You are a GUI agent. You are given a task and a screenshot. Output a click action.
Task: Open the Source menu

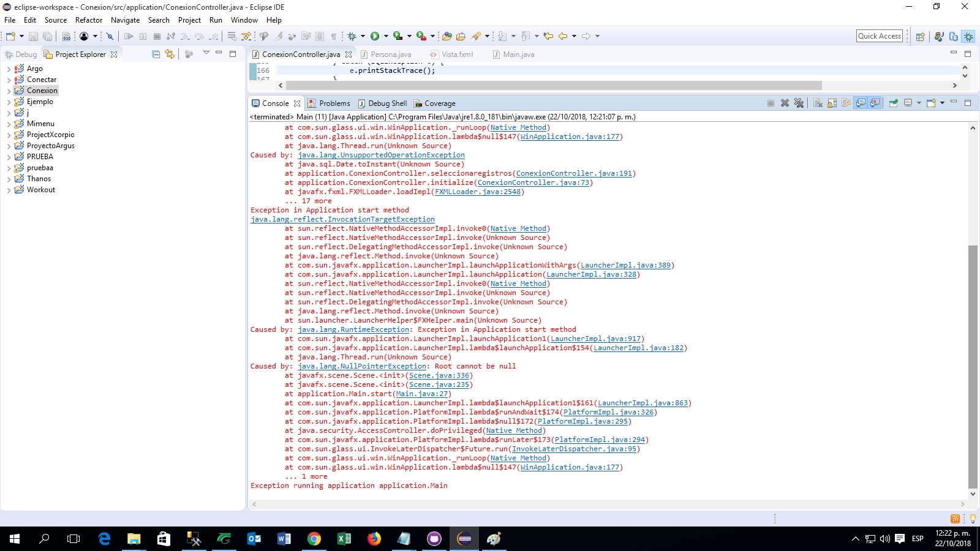click(x=55, y=20)
